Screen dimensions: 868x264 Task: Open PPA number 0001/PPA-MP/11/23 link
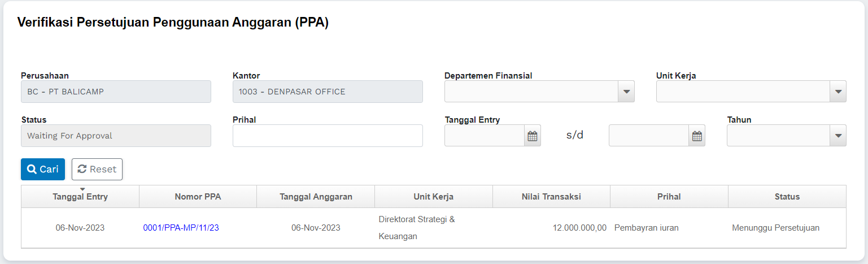(x=181, y=228)
